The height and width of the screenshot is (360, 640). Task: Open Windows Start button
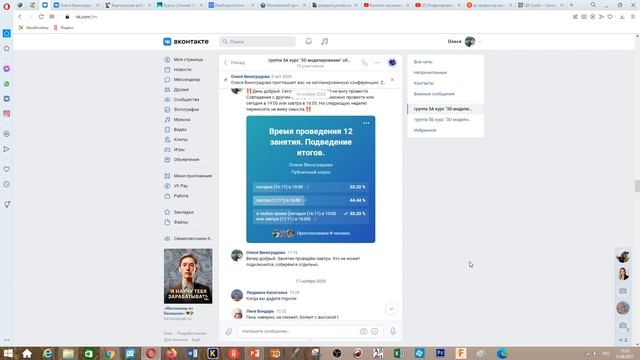8,353
